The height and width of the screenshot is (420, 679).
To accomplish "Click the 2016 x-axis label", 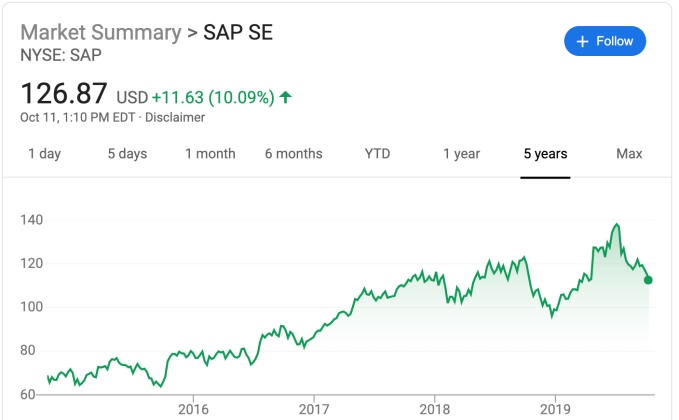I will pyautogui.click(x=192, y=408).
